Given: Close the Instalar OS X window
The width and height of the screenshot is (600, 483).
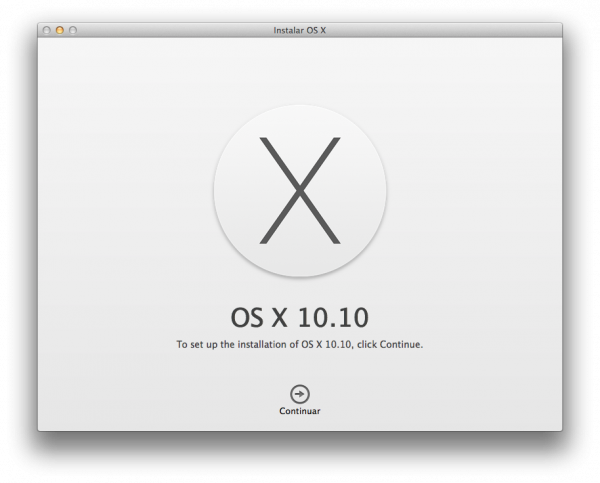Looking at the screenshot, I should (47, 30).
